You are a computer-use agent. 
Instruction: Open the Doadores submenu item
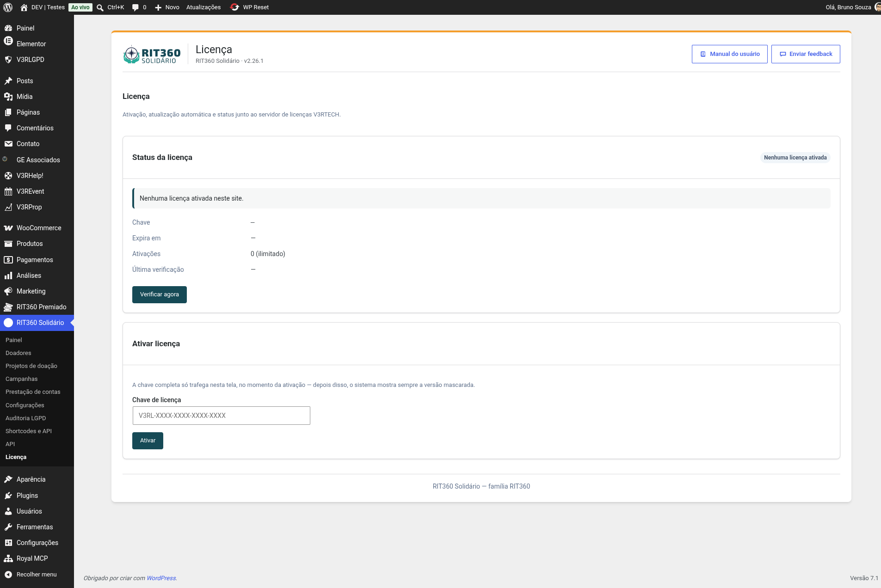18,353
